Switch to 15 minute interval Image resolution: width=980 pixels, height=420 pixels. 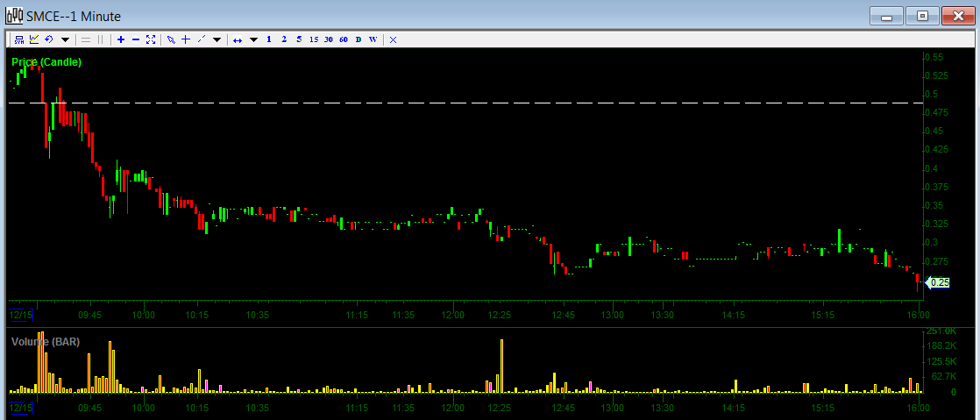[x=314, y=39]
